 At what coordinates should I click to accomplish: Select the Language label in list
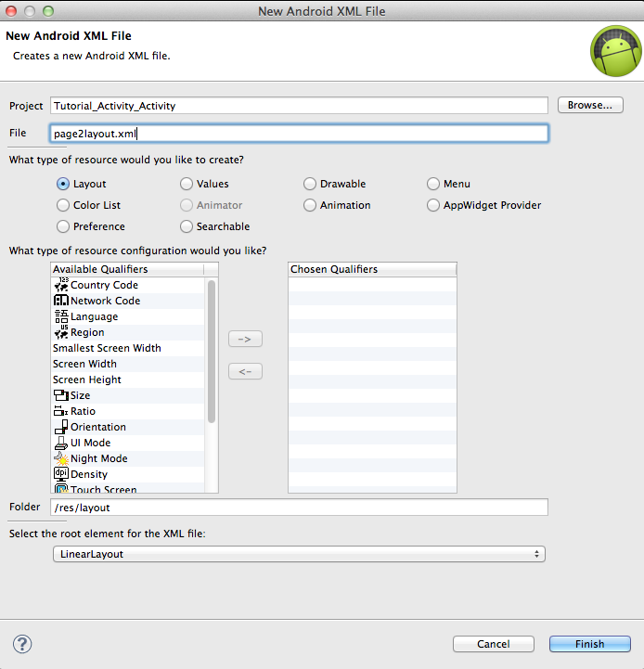(95, 316)
